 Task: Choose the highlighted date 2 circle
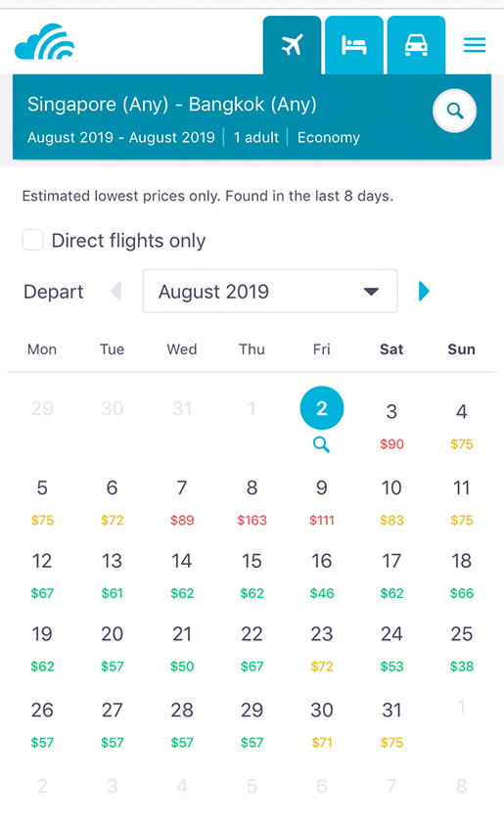(x=322, y=408)
